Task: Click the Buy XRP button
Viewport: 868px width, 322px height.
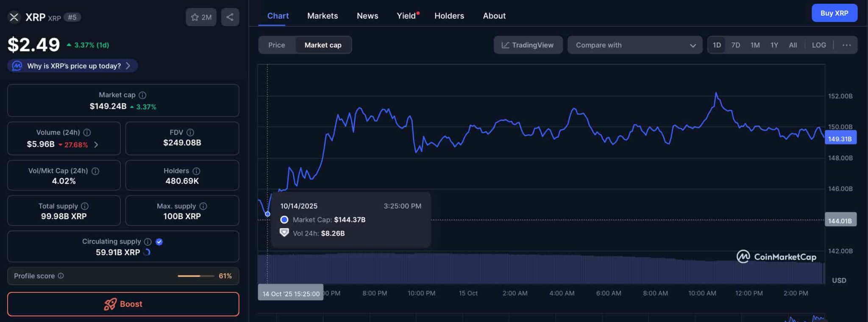Action: click(x=834, y=13)
